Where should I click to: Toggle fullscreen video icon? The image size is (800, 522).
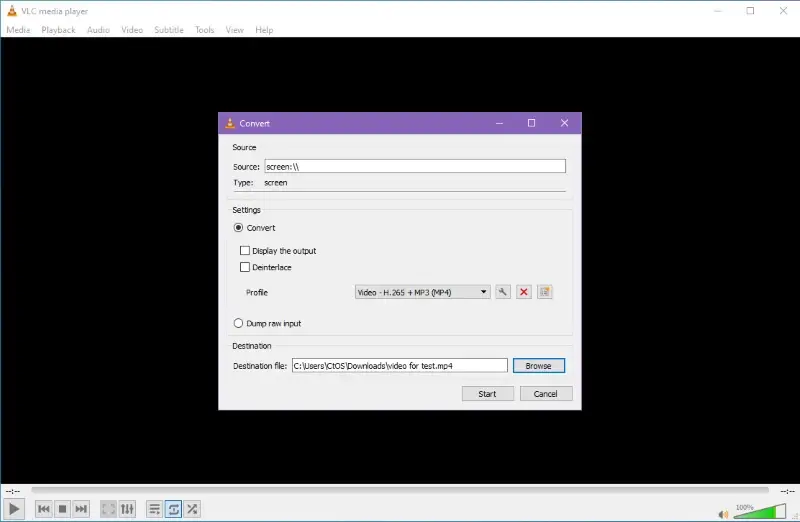click(x=108, y=509)
